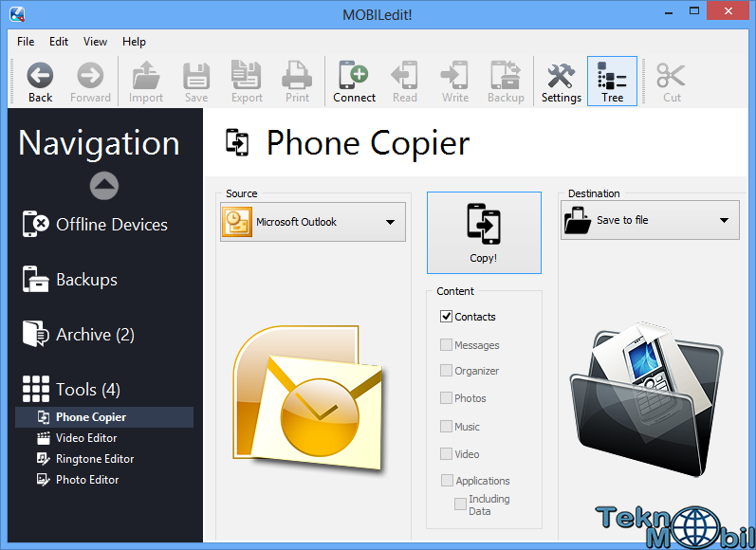Click the Read toolbar icon
This screenshot has height=550, width=756.
click(x=404, y=82)
